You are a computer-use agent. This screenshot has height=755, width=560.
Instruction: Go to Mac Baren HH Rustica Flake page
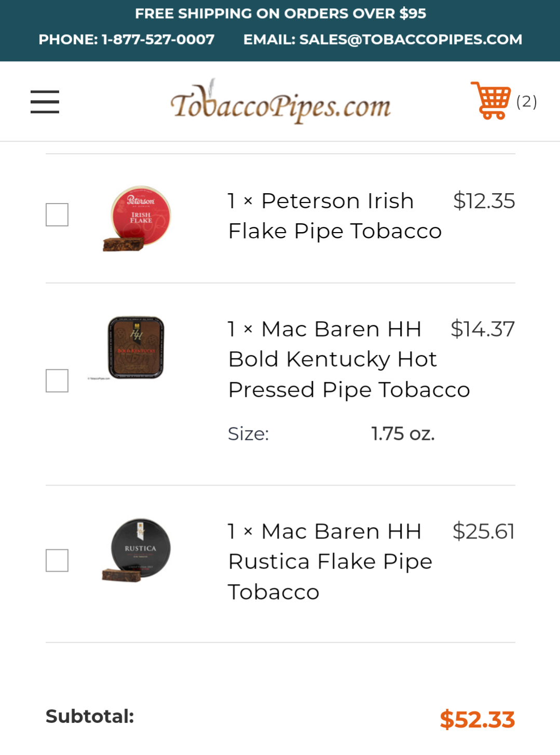[330, 562]
